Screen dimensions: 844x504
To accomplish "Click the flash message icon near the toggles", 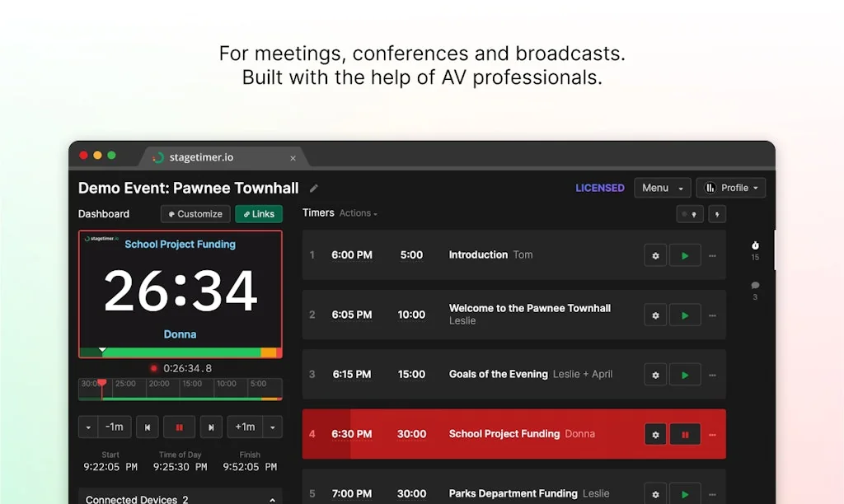I will (716, 214).
